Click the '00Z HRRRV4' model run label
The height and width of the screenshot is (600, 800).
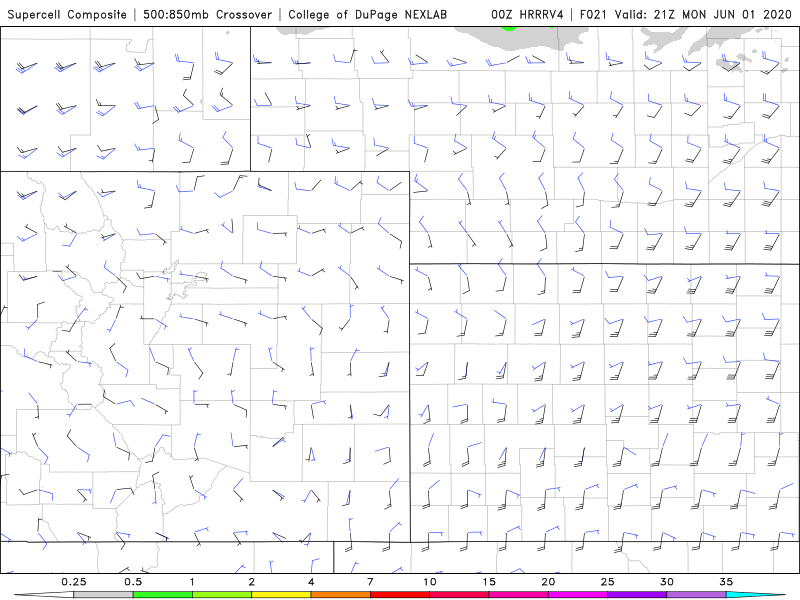[527, 14]
